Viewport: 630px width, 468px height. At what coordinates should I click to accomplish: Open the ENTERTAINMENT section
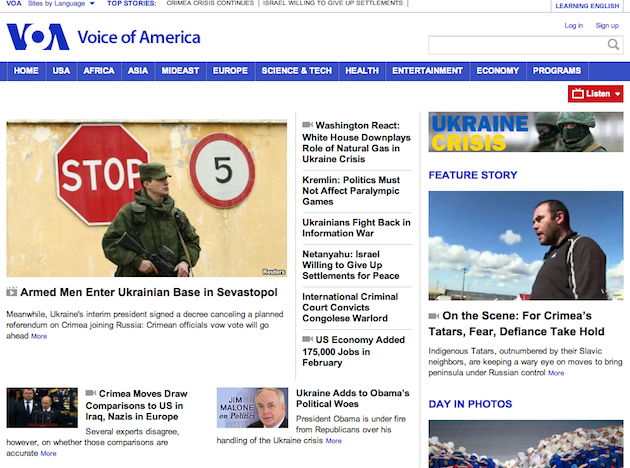click(x=428, y=71)
